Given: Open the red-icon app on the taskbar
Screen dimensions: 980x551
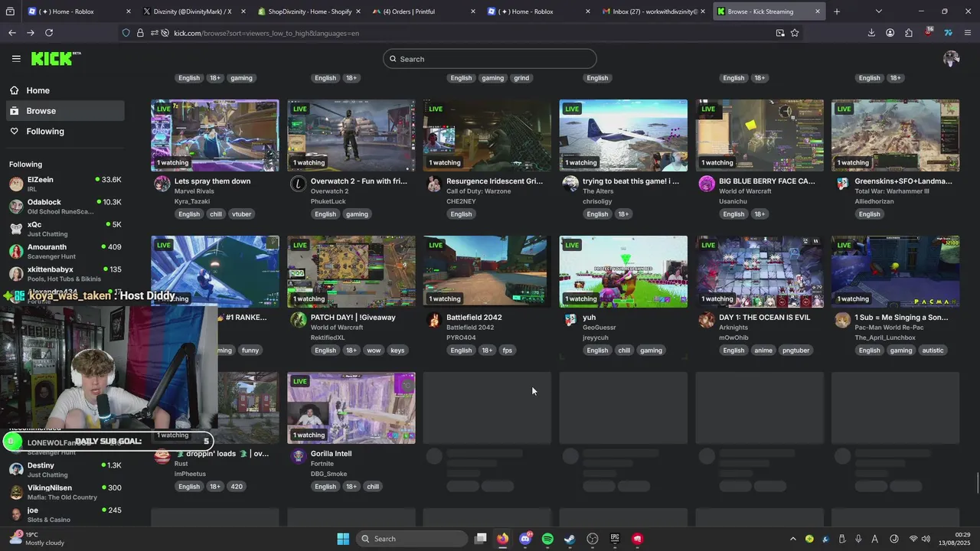Looking at the screenshot, I should (638, 539).
